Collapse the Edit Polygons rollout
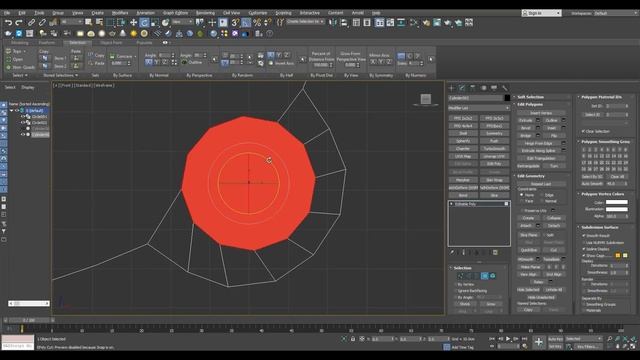This screenshot has width=640, height=360. [x=530, y=104]
